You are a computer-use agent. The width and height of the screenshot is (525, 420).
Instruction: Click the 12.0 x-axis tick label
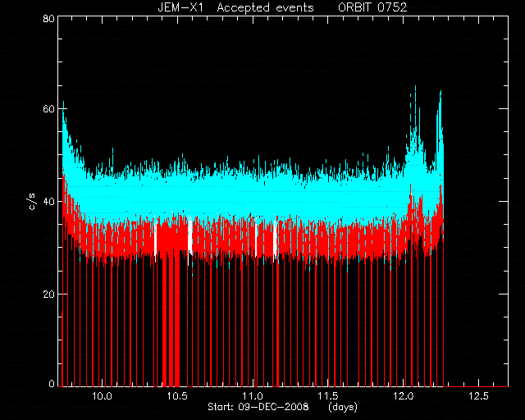(404, 396)
